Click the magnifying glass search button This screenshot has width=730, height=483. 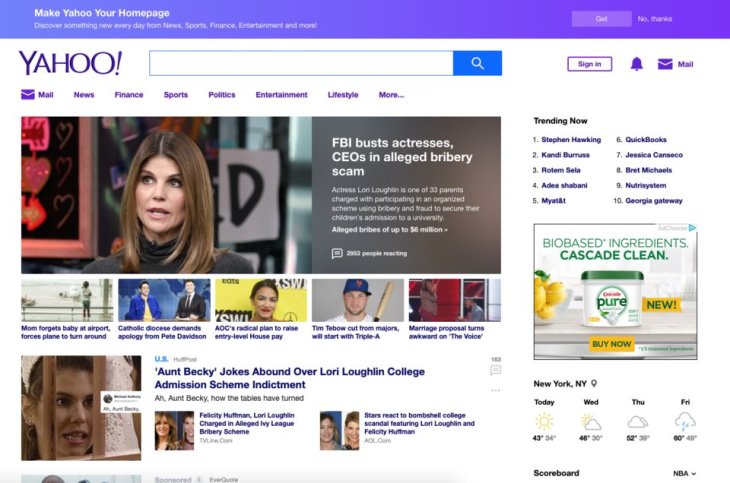477,63
